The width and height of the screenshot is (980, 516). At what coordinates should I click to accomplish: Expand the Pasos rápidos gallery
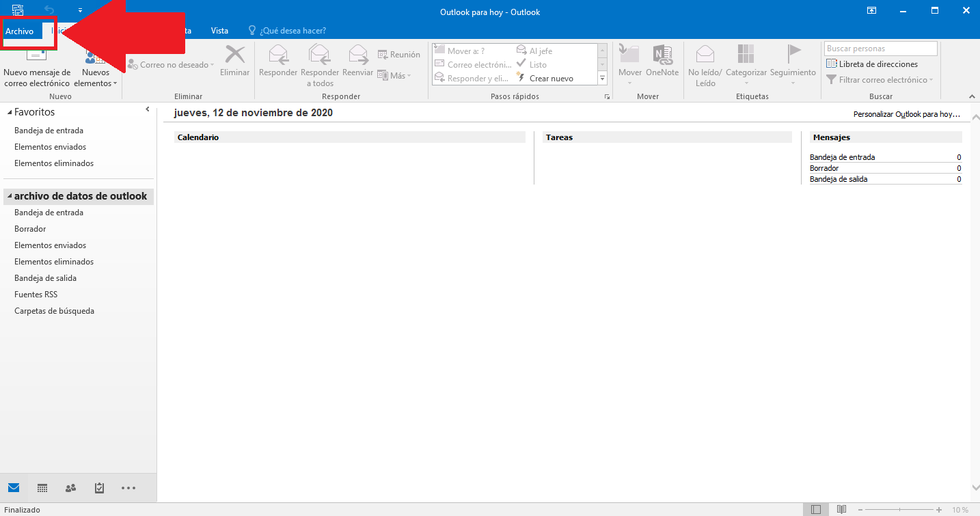point(603,79)
